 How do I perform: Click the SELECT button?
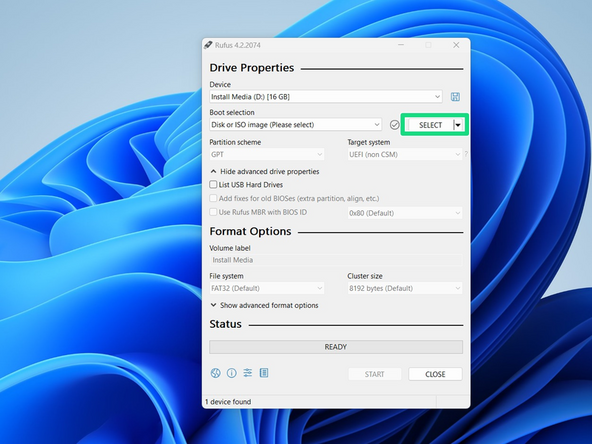(x=430, y=125)
